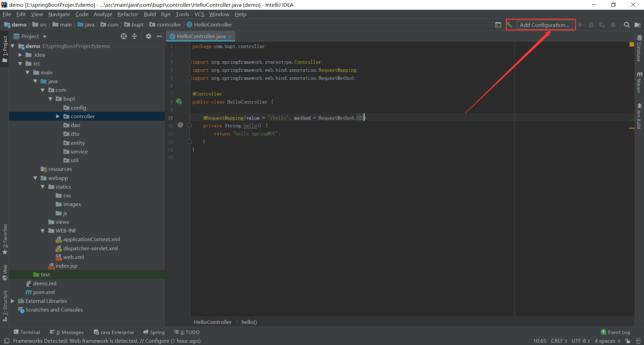Open the Favorites tool window
Image resolution: width=644 pixels, height=345 pixels.
[5, 239]
